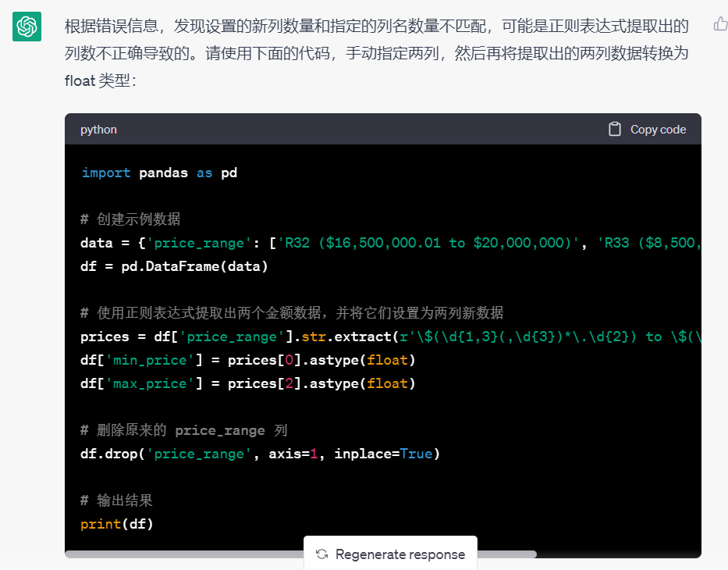The image size is (728, 570).
Task: Click the Copy code button text
Action: pos(658,130)
